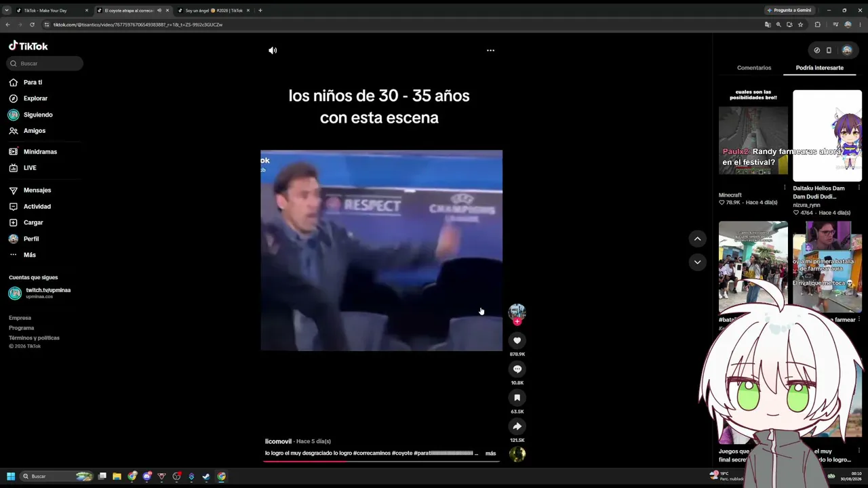Screen dimensions: 868x488
Task: Open the browser Extensions puzzle icon
Action: 817,24
